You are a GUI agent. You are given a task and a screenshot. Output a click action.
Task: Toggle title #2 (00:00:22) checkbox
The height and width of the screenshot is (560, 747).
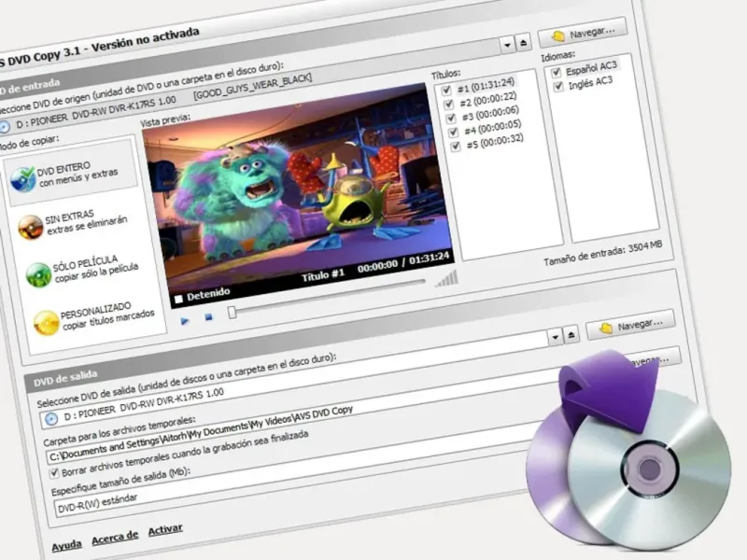click(x=448, y=104)
